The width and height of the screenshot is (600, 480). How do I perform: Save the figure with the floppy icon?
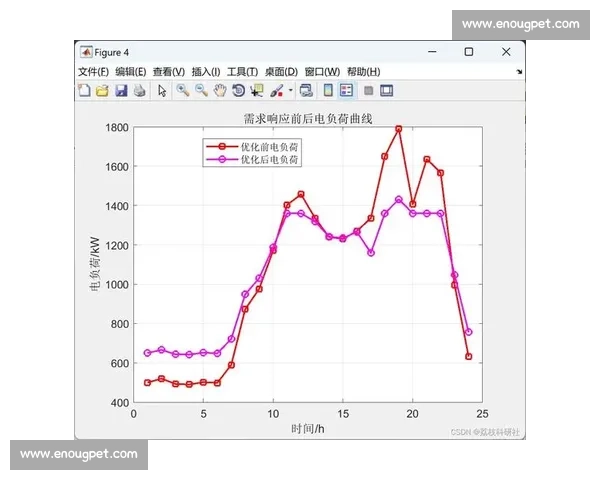(121, 91)
